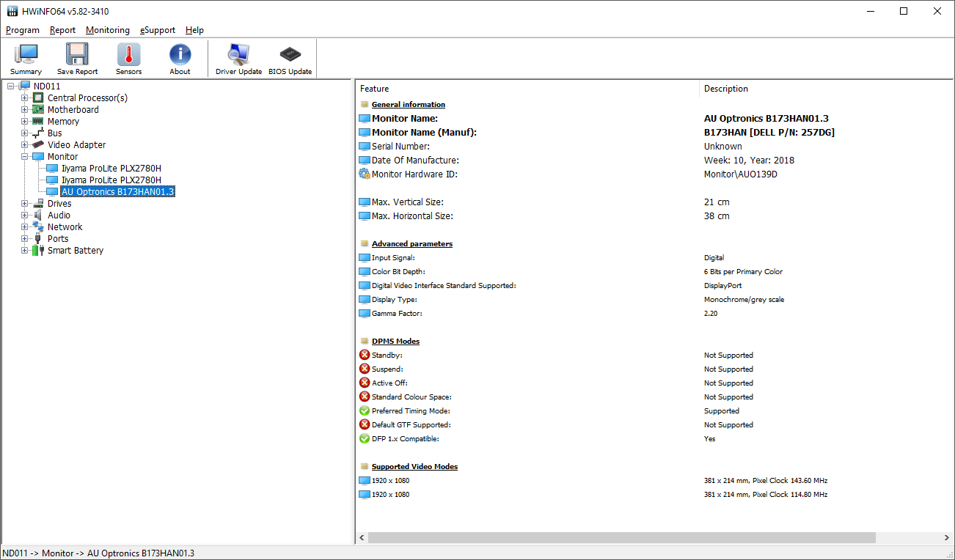
Task: Open the Program menu
Action: 23,30
